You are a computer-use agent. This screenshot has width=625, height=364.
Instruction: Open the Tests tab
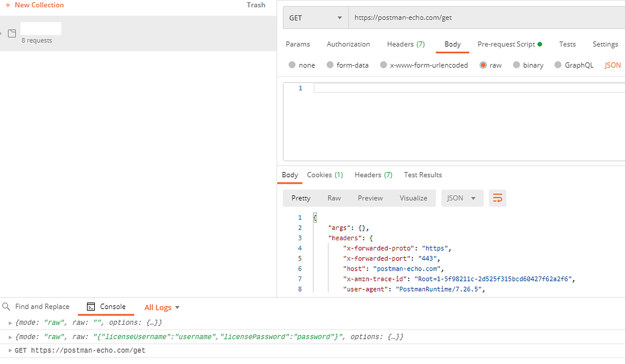567,44
